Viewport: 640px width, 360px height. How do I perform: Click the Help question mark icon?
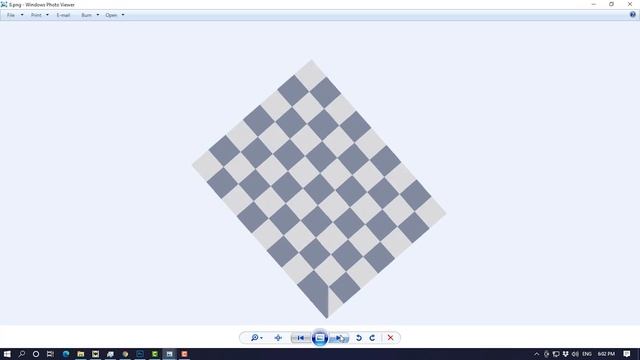pos(632,15)
